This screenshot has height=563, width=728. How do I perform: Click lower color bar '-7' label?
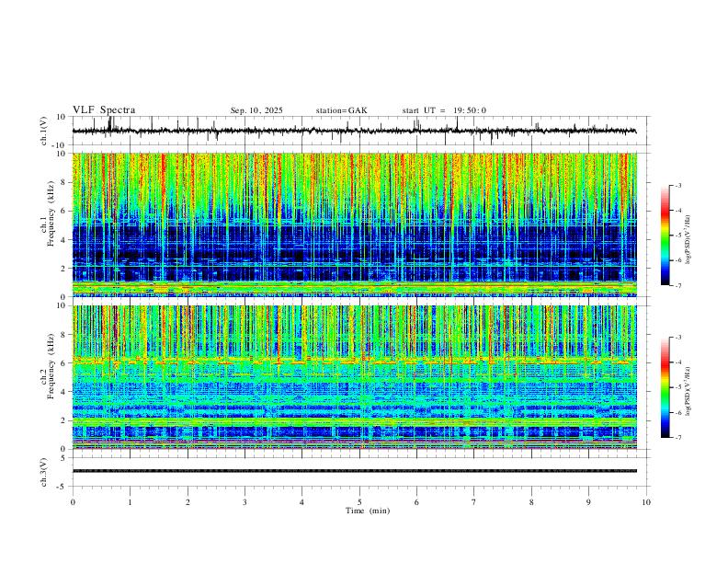(x=677, y=437)
